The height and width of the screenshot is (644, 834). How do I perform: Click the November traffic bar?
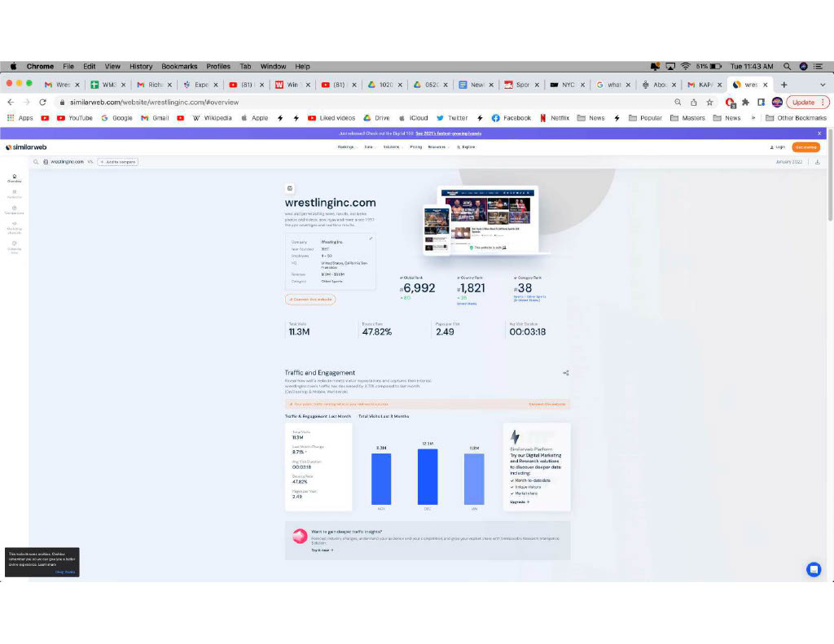[x=381, y=479]
